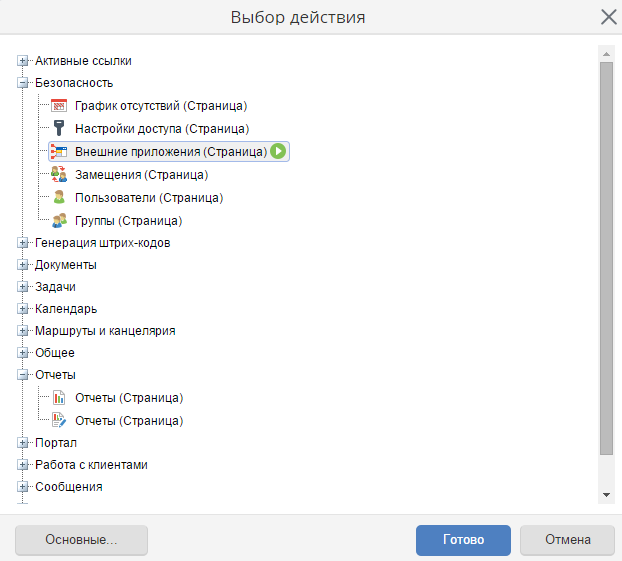Click the substitutions users swap icon
The image size is (622, 561).
pyautogui.click(x=59, y=174)
